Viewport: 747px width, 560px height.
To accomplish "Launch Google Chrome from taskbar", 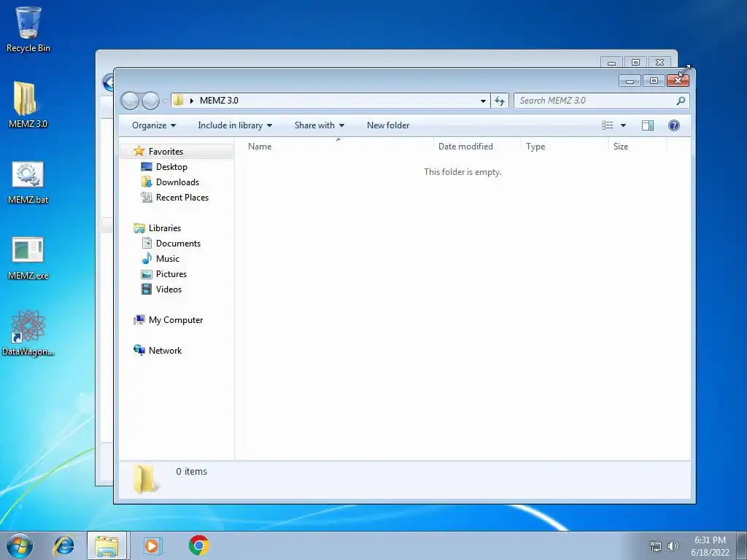I will (198, 545).
